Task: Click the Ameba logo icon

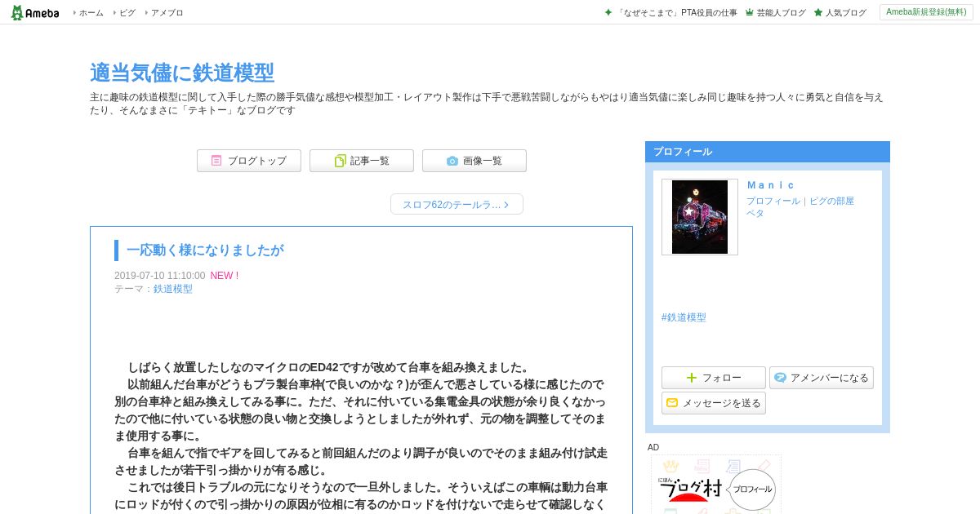Action: click(x=35, y=12)
